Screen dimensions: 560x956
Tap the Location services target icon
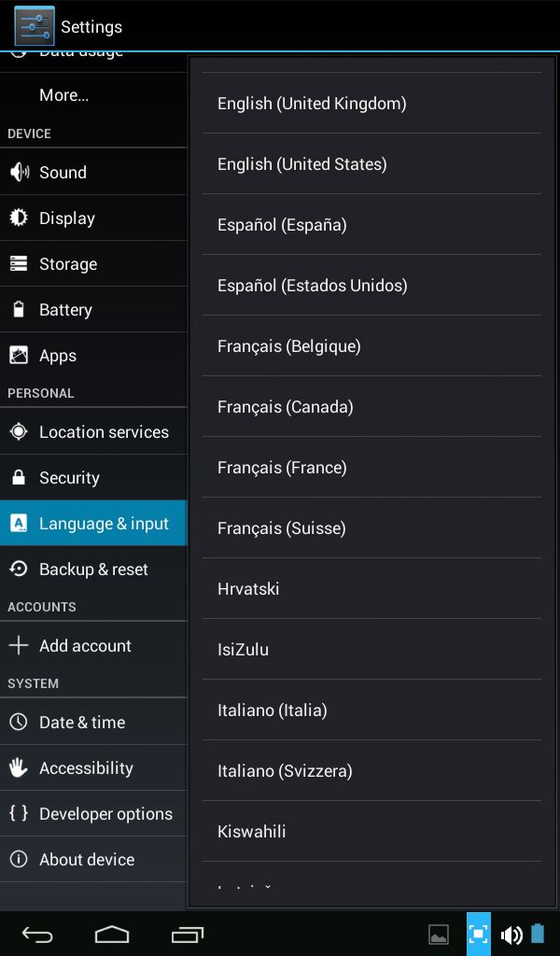click(x=19, y=431)
